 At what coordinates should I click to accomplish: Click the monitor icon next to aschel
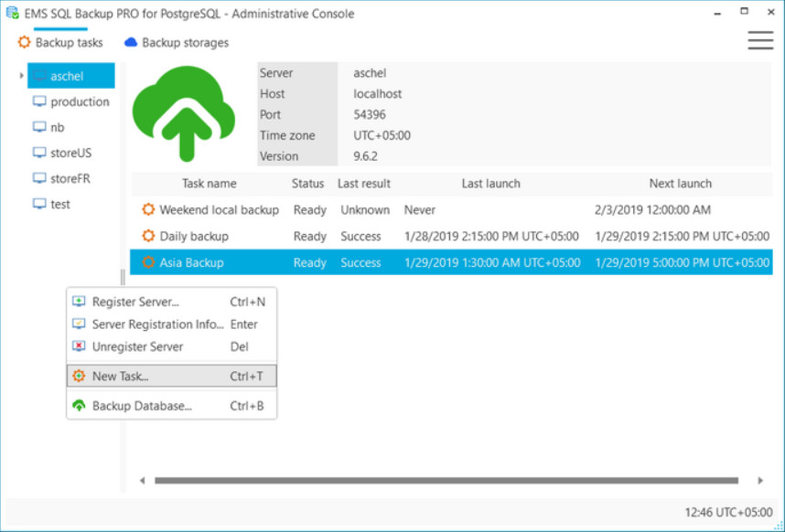pos(39,76)
